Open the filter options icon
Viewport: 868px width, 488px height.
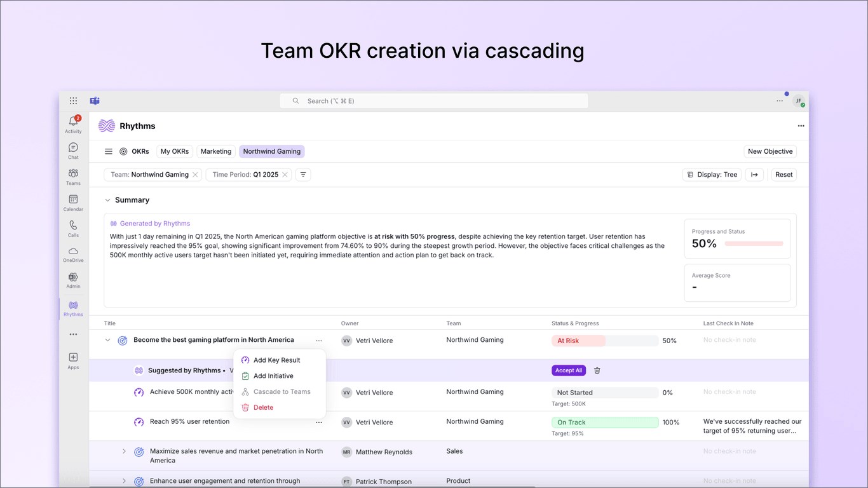(303, 175)
